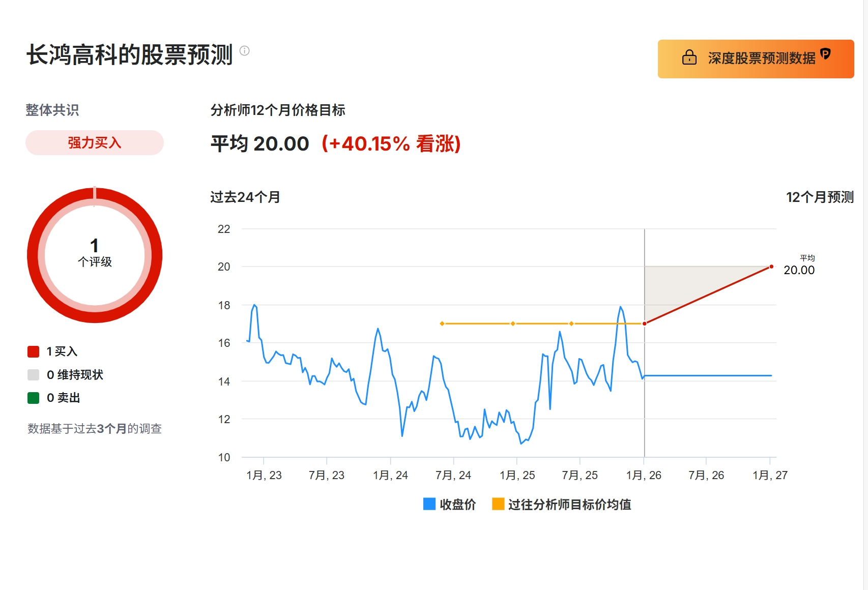The image size is (868, 590).
Task: Click the 强力买入 consensus badge
Action: click(x=95, y=142)
